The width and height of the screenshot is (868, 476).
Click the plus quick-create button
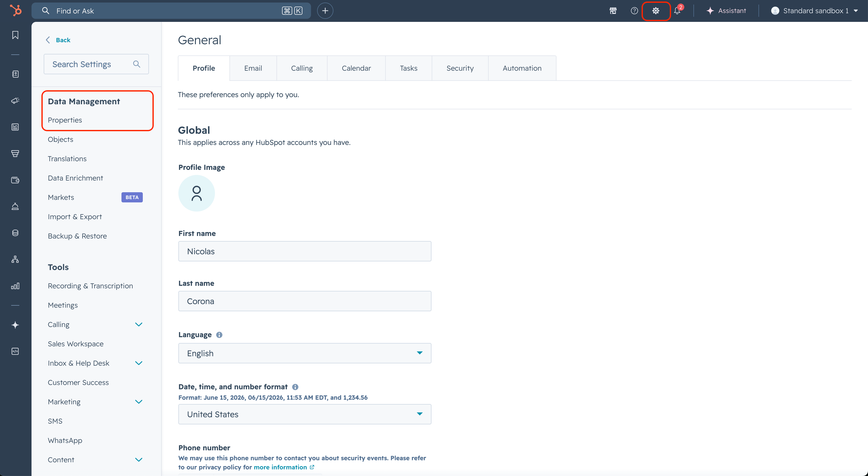tap(325, 11)
